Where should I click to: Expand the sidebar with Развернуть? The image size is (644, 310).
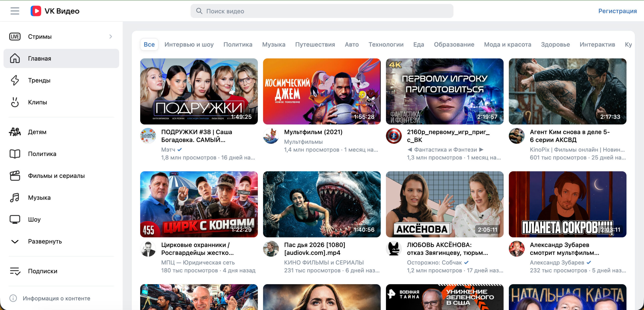(x=61, y=241)
